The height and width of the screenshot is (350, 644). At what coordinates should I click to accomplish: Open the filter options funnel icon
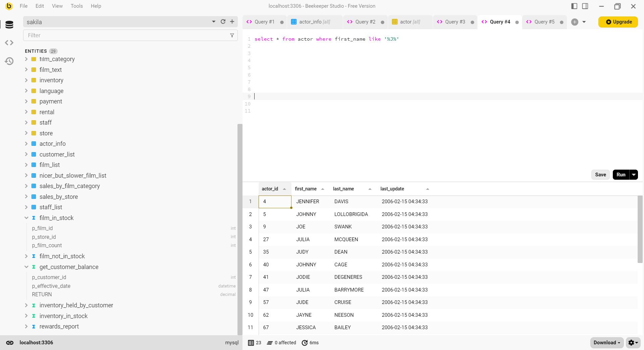pyautogui.click(x=232, y=35)
